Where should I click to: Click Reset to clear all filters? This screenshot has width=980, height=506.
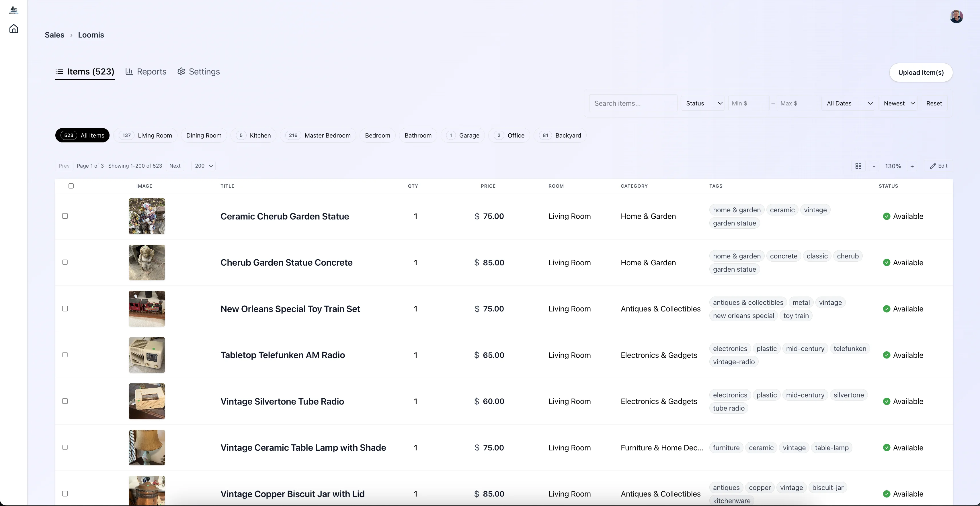pyautogui.click(x=934, y=103)
